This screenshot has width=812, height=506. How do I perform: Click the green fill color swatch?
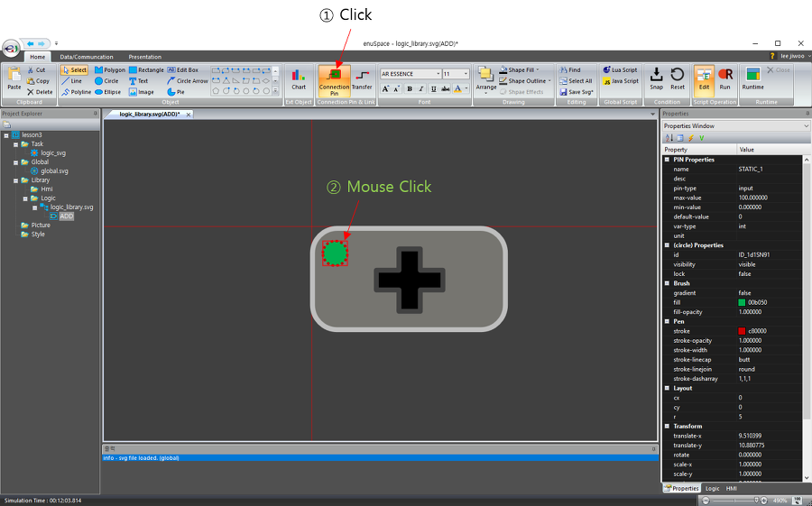tap(742, 302)
